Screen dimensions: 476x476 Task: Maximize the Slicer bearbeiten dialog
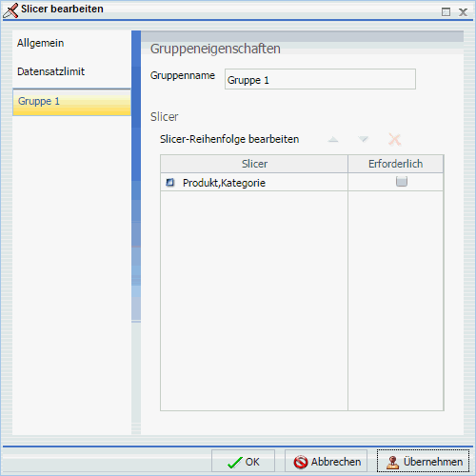click(446, 12)
